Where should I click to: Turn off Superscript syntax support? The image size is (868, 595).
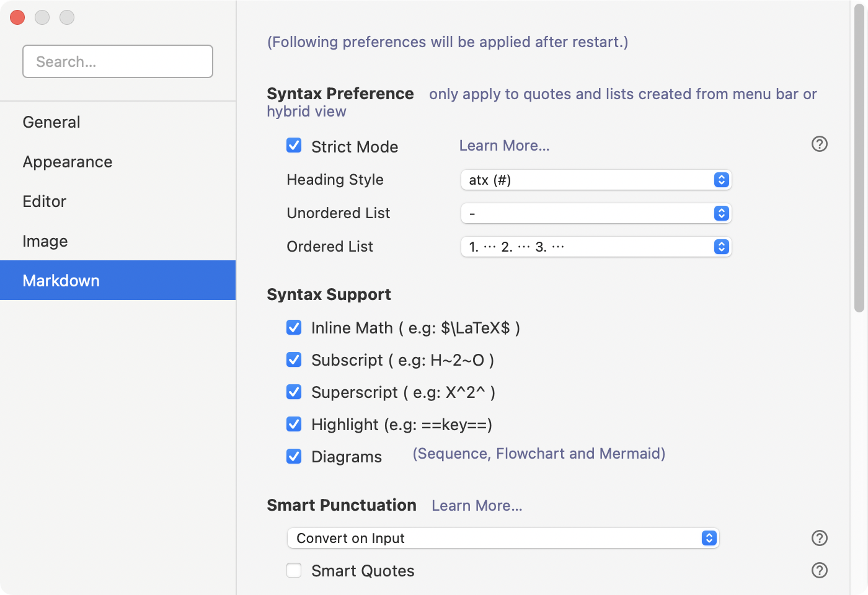pos(294,392)
